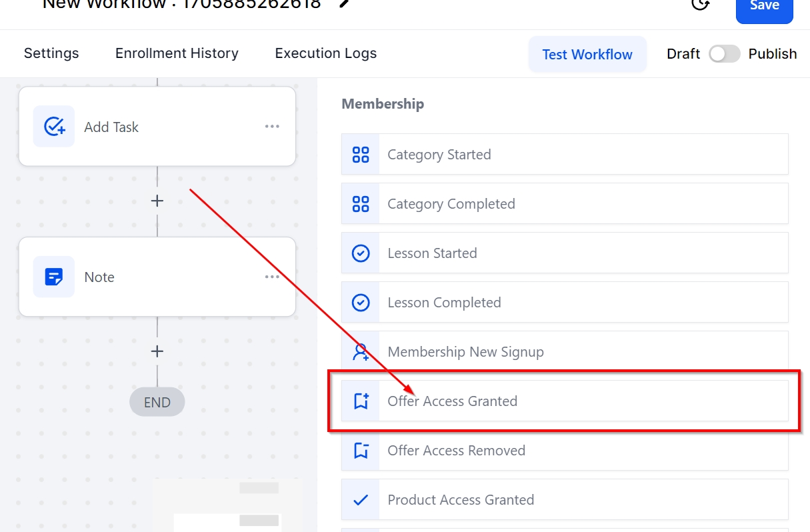Toggle the Draft/Publish switch
Viewport: 810px width, 532px height.
coord(724,54)
